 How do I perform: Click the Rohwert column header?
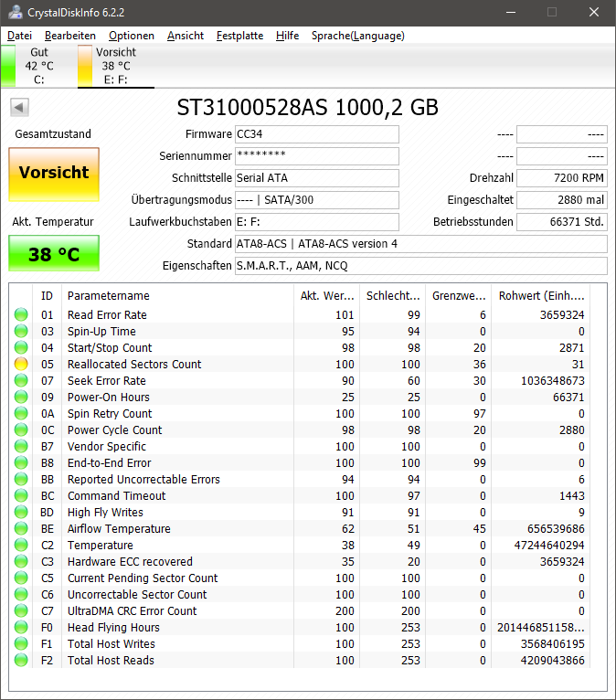(x=541, y=296)
